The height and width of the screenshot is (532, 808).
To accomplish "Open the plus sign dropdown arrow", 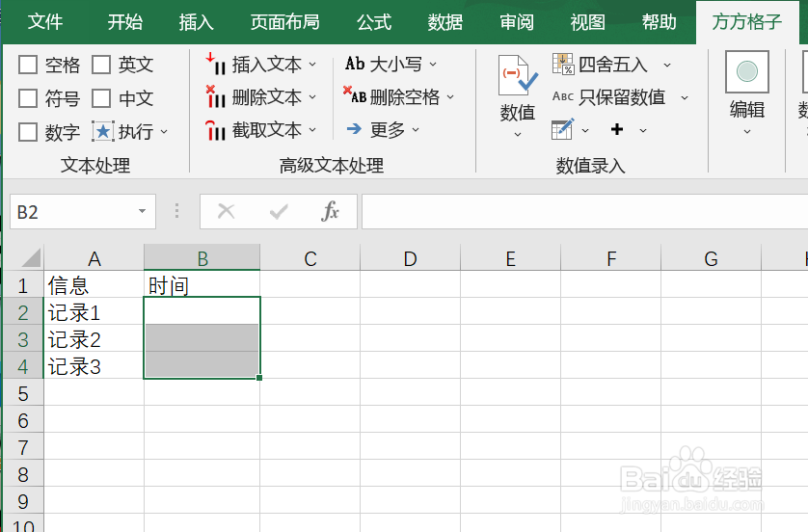I will [643, 131].
